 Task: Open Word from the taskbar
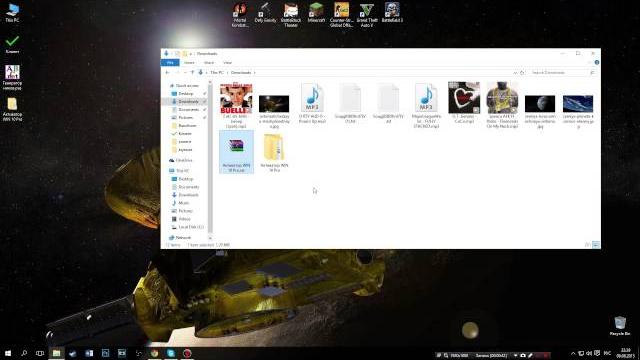(89, 353)
